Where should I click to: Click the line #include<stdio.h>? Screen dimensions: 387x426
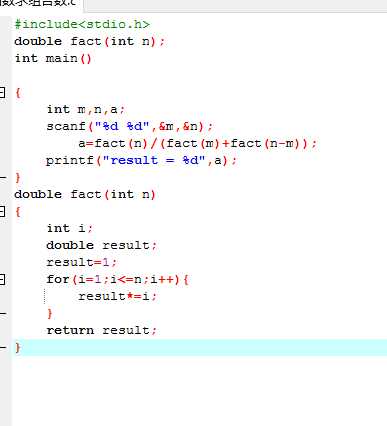click(x=82, y=24)
